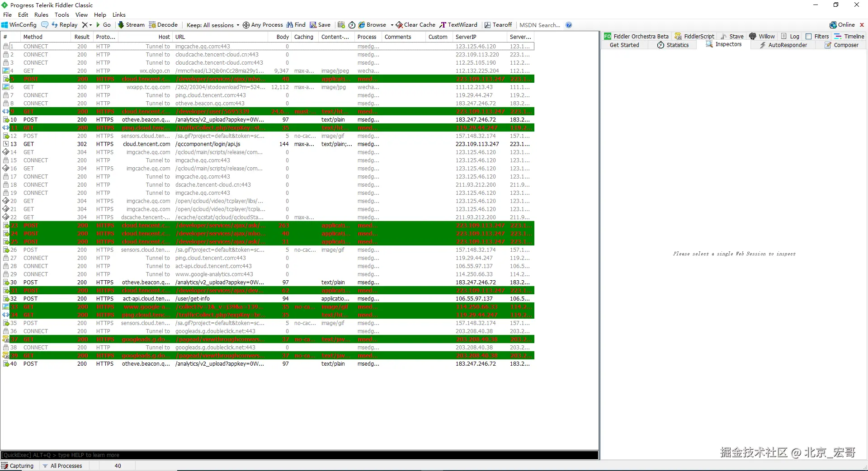This screenshot has width=868, height=471.
Task: Sort sessions by the Result column header
Action: tap(82, 37)
